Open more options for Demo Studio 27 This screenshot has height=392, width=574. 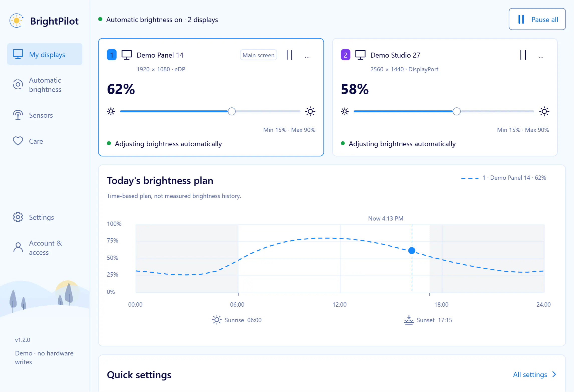(541, 56)
